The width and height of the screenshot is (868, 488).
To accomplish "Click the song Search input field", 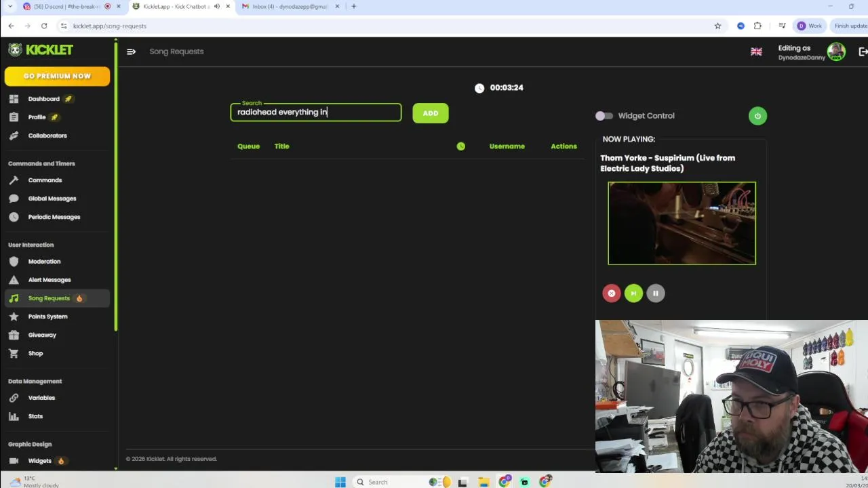I will [x=316, y=113].
